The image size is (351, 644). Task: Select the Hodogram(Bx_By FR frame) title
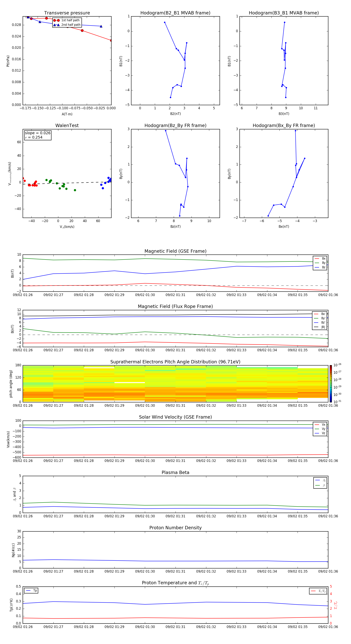284,125
